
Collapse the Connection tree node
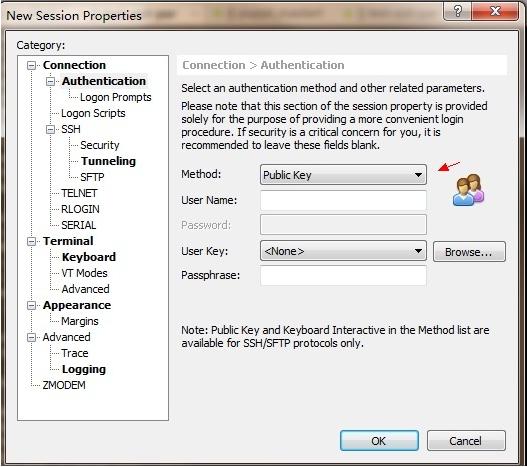pyautogui.click(x=31, y=65)
